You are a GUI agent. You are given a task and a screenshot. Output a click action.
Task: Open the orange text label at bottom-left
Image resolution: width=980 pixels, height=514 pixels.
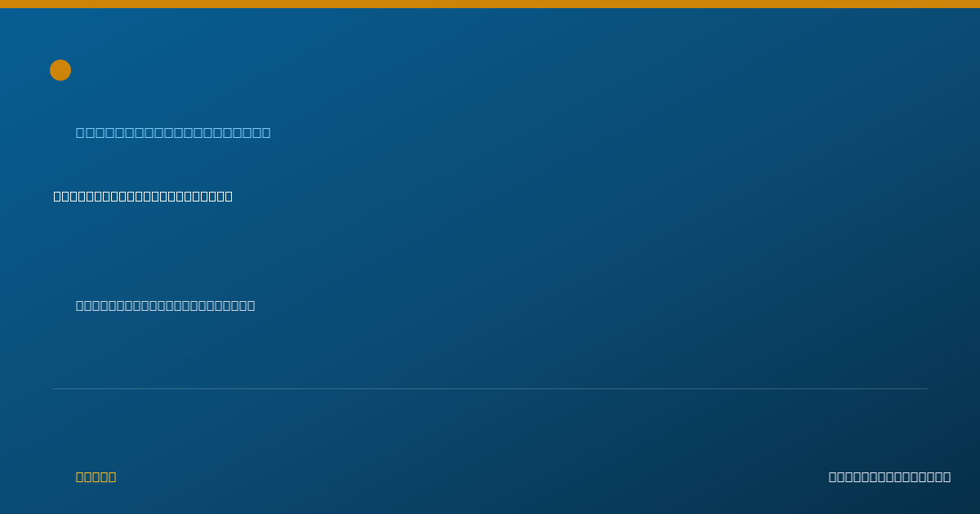click(x=96, y=476)
